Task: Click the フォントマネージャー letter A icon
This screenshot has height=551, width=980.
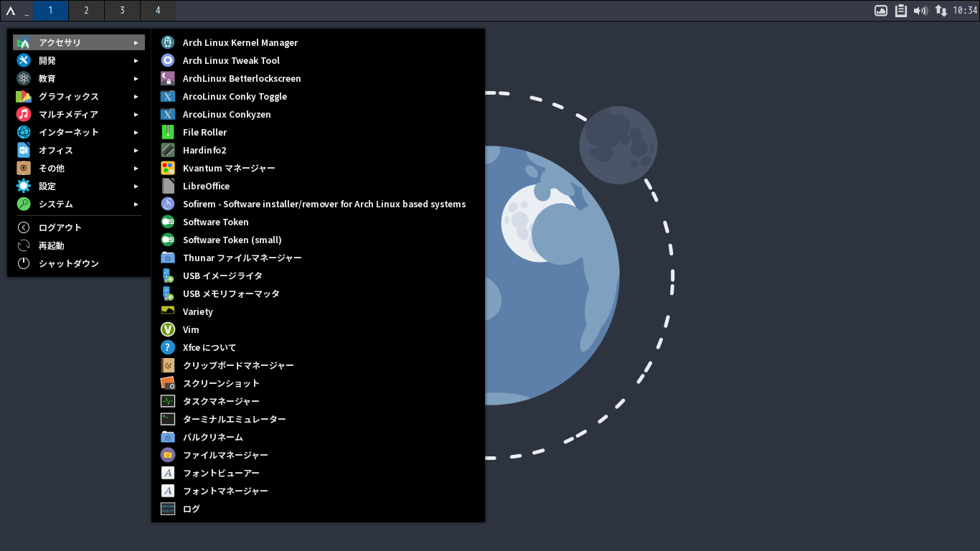Action: click(168, 491)
